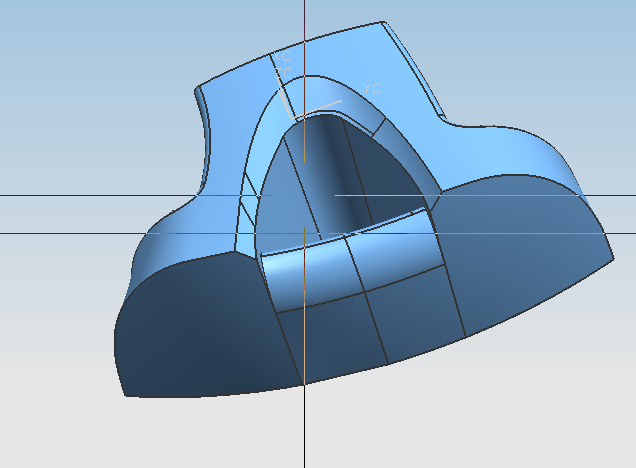Select the XC axis label near the top edge
Image resolution: width=636 pixels, height=468 pixels.
click(x=282, y=57)
